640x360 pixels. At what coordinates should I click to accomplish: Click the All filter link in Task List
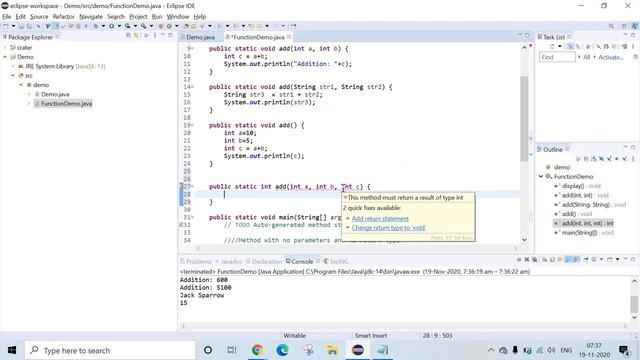point(587,58)
